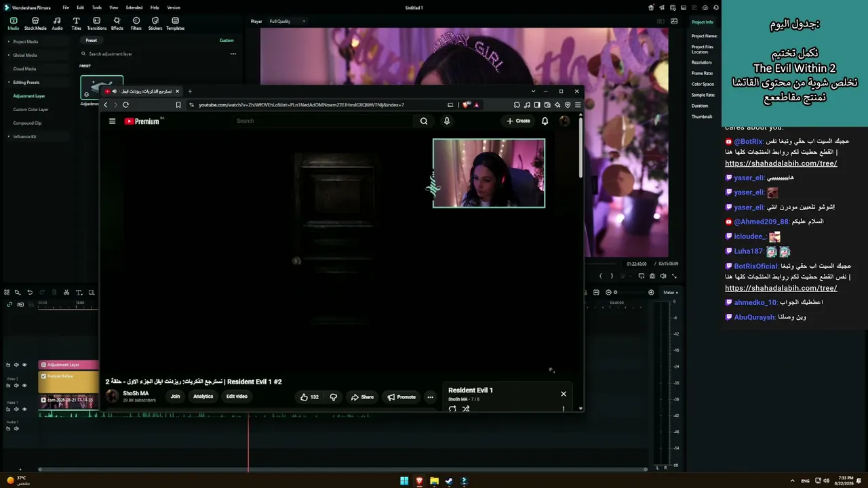The image size is (868, 488).
Task: Open Brave Shields icon in address bar
Action: coord(466,105)
